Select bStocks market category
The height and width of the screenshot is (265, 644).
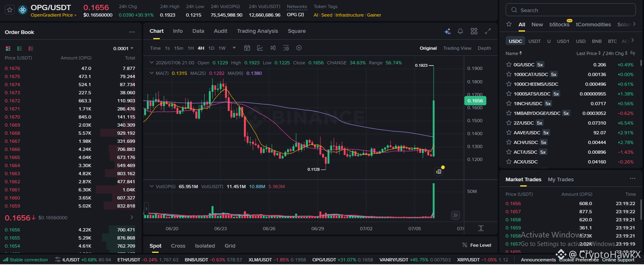(x=559, y=24)
